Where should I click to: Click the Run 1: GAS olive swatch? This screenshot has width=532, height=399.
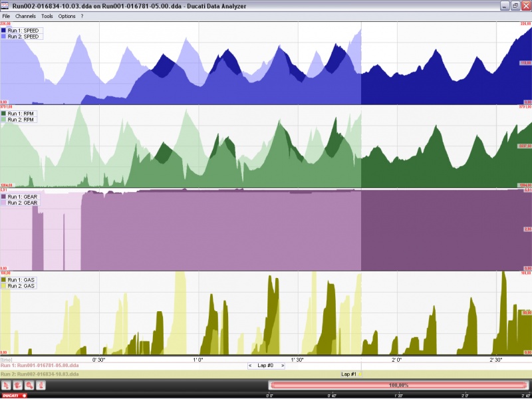click(x=4, y=280)
